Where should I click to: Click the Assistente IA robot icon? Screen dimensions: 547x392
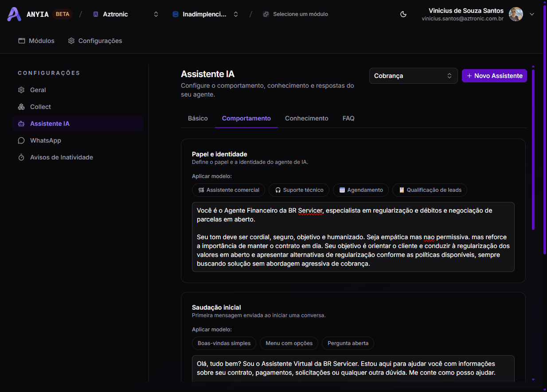21,124
